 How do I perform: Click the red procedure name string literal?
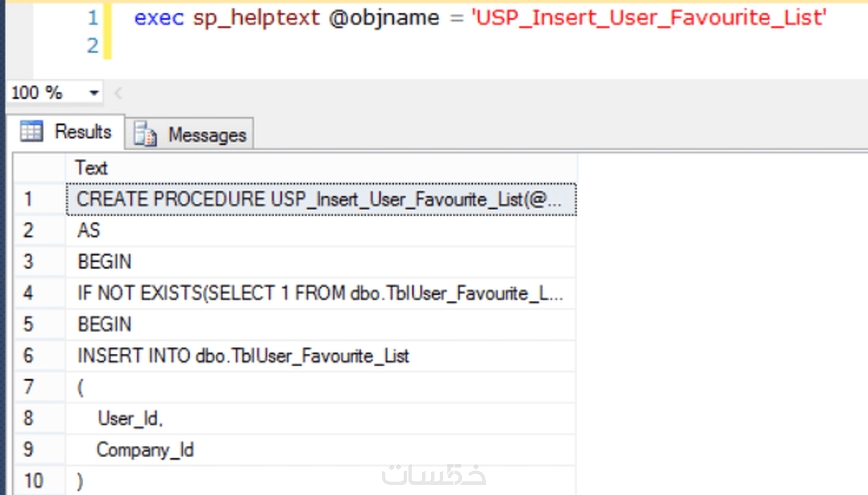click(648, 18)
